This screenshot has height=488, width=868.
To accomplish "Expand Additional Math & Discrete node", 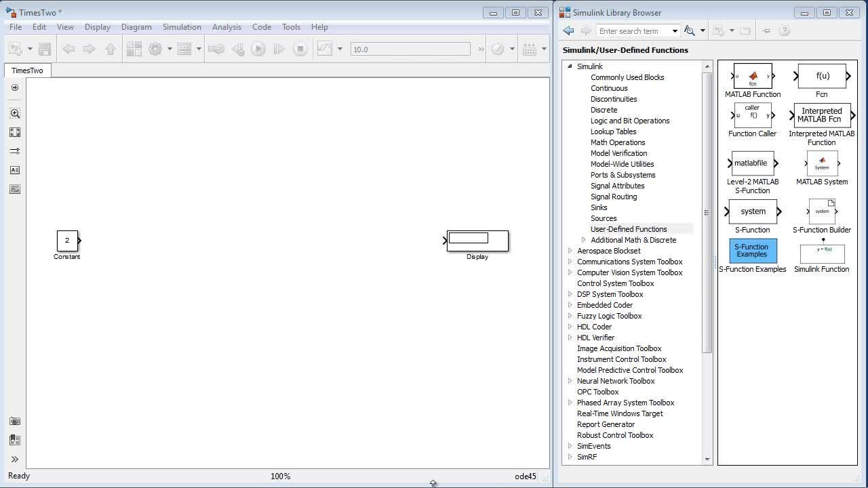I will coord(583,240).
